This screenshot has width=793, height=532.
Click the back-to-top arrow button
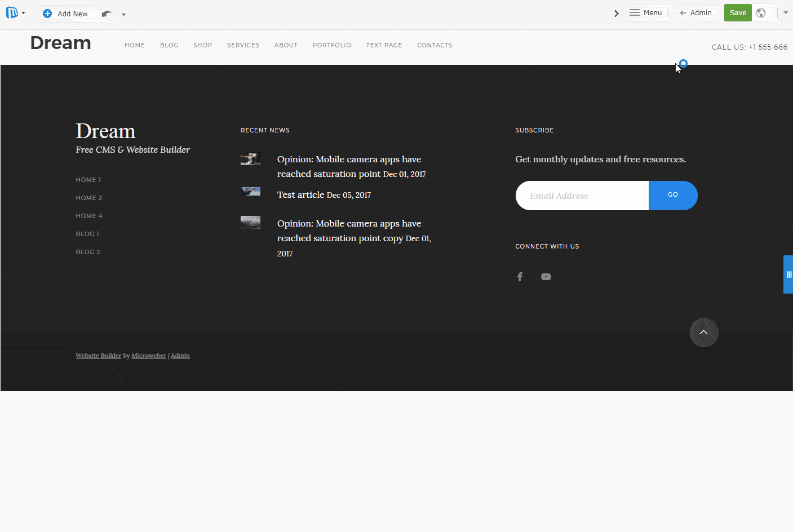coord(704,333)
